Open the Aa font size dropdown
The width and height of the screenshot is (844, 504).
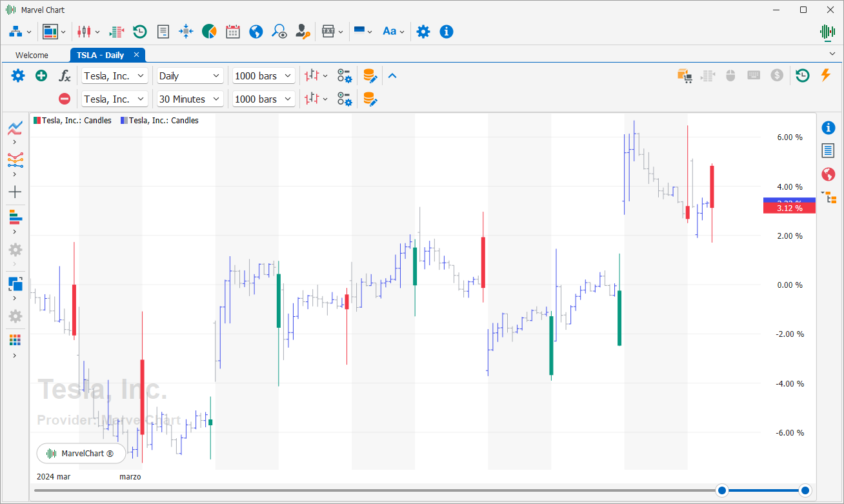tap(393, 31)
